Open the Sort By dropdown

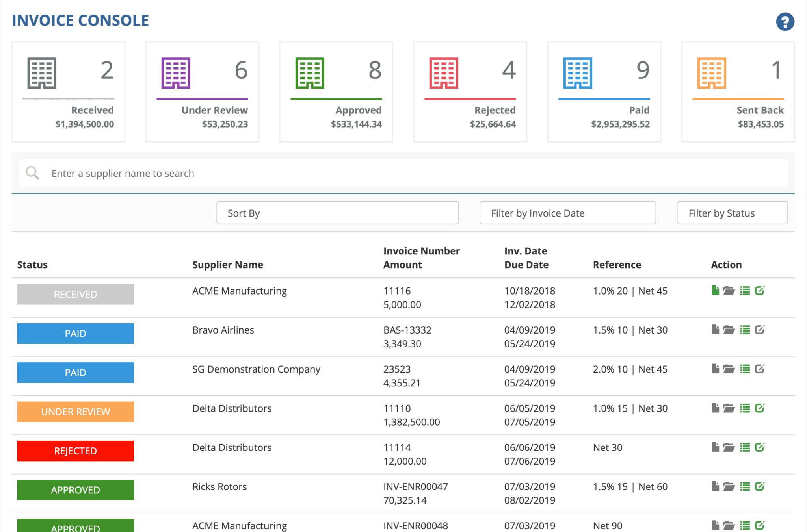(336, 213)
